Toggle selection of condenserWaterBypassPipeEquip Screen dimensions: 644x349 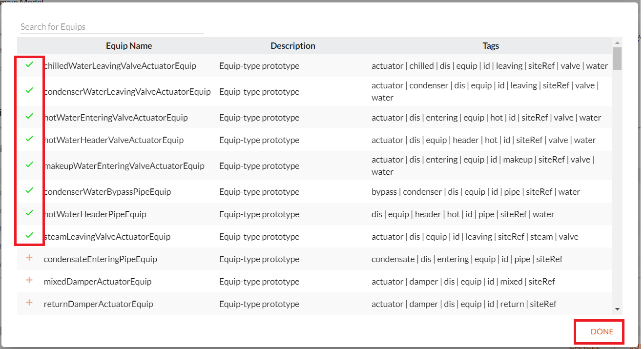pos(29,190)
